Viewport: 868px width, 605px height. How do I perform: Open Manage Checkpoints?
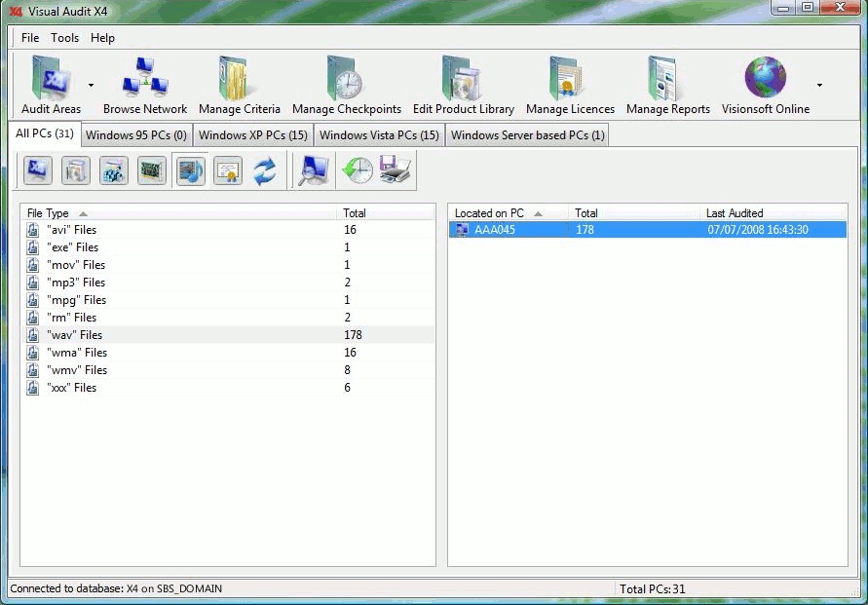[x=347, y=85]
